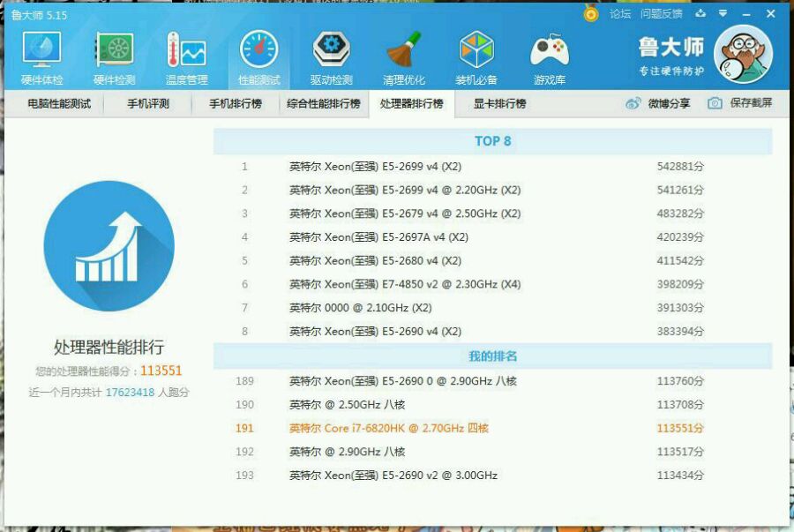Click the score 398209分
Image resolution: width=794 pixels, height=532 pixels.
[680, 284]
